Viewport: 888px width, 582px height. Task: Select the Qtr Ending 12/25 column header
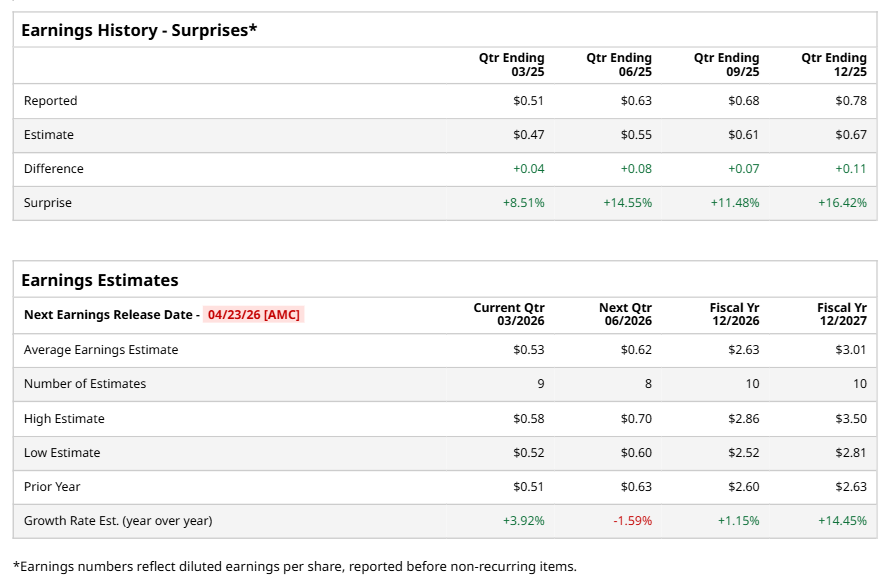coord(834,65)
